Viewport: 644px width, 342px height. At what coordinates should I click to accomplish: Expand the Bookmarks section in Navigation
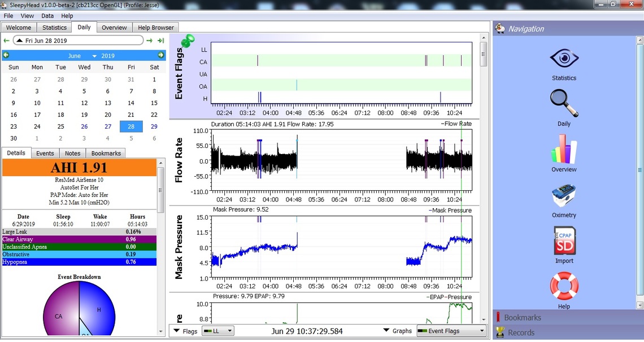pyautogui.click(x=568, y=317)
